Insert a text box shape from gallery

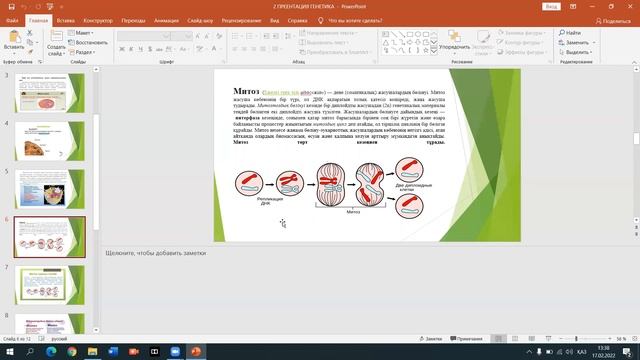(x=386, y=34)
